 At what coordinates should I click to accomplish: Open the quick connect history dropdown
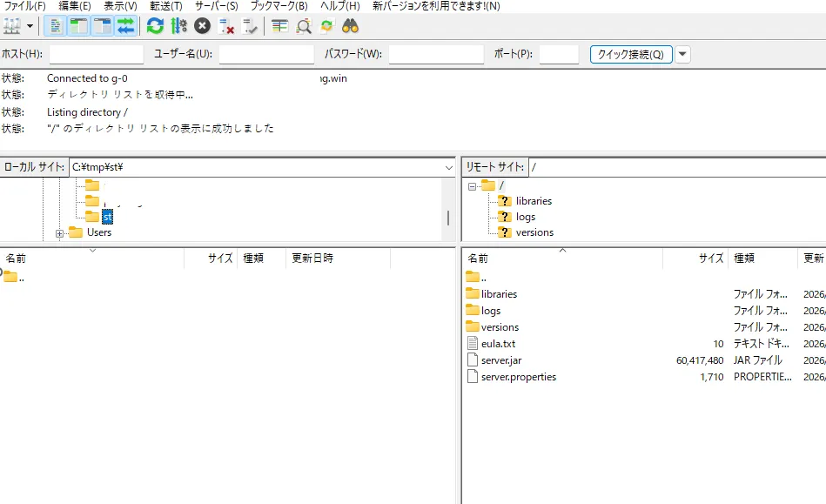click(x=682, y=55)
